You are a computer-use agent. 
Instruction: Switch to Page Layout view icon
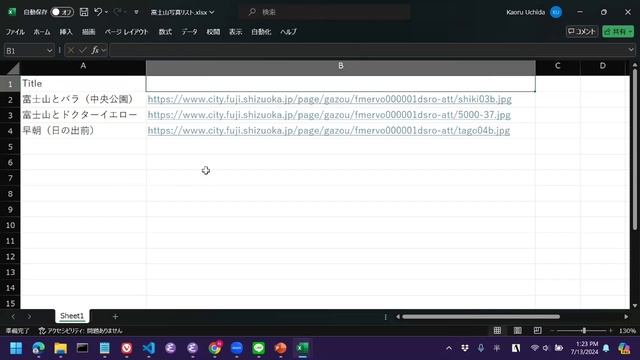517,331
